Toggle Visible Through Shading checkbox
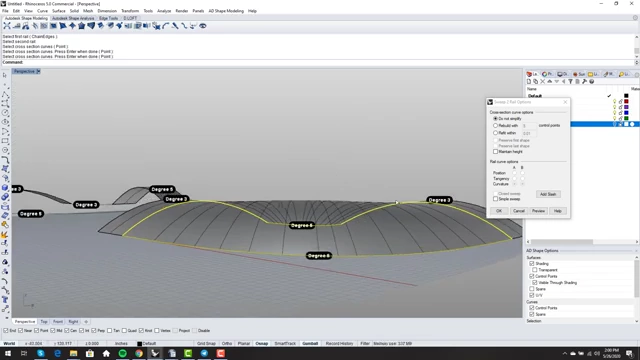Screen dimensions: 640x360 coord(535,282)
